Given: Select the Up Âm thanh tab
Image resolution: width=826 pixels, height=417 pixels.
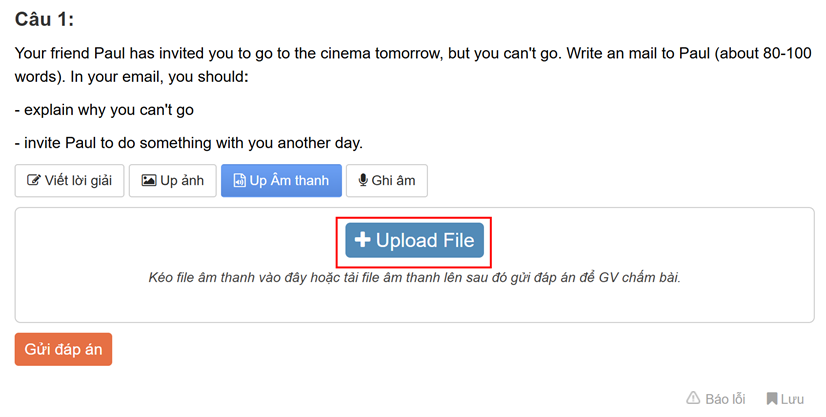Looking at the screenshot, I should (x=281, y=181).
